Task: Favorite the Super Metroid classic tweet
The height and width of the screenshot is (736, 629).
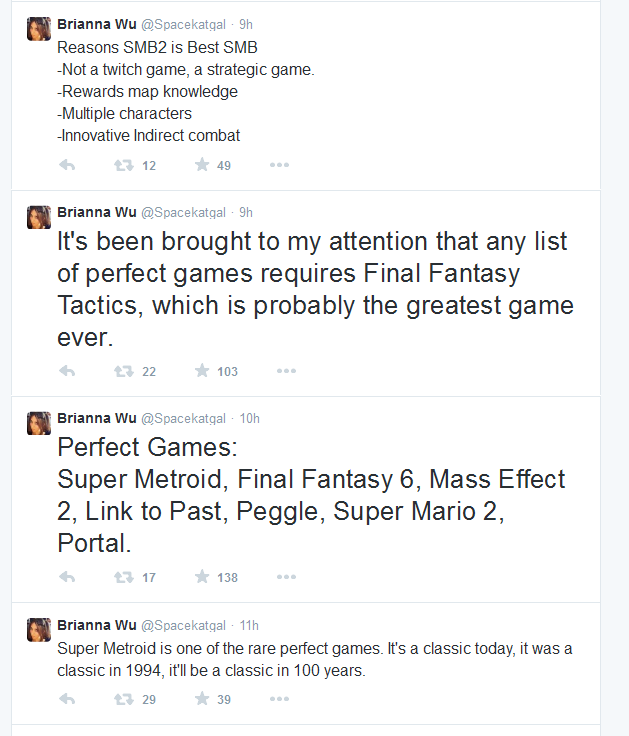Action: (x=202, y=699)
